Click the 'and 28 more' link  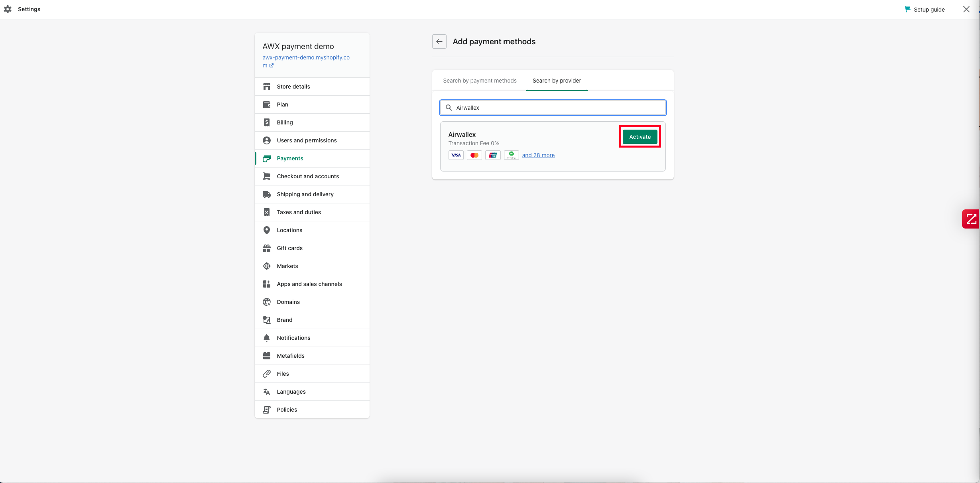coord(538,155)
